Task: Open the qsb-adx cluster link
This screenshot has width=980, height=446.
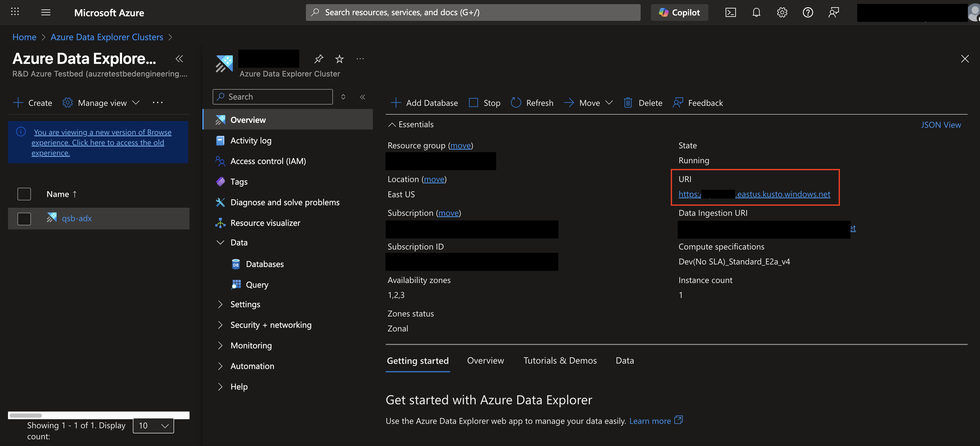Action: (x=76, y=218)
